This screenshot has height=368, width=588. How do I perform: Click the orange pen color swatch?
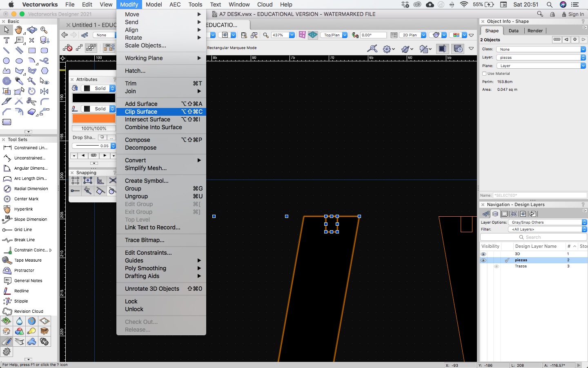coord(94,119)
